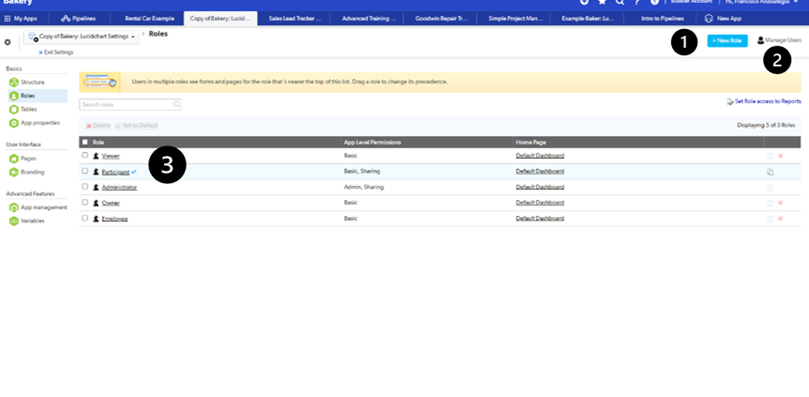
Task: Click the App management sidebar icon
Action: (14, 208)
